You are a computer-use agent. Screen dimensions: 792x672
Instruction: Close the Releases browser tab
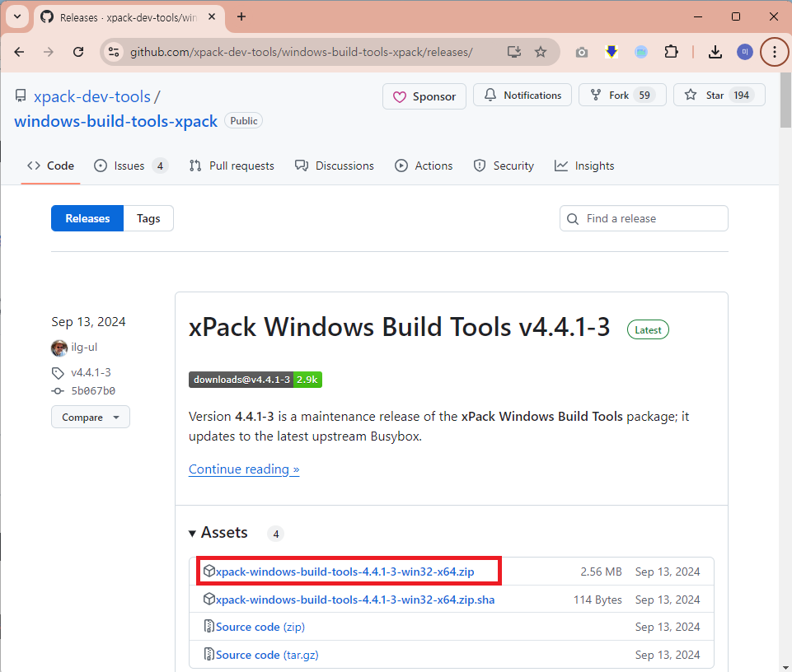(212, 16)
